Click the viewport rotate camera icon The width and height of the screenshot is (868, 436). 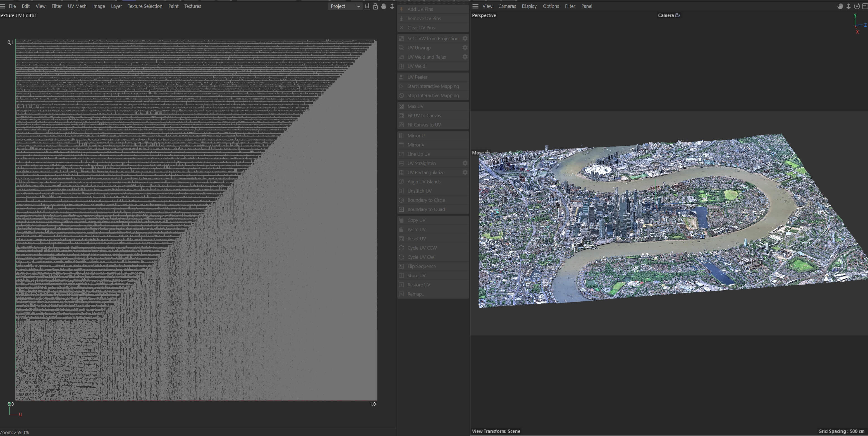857,6
